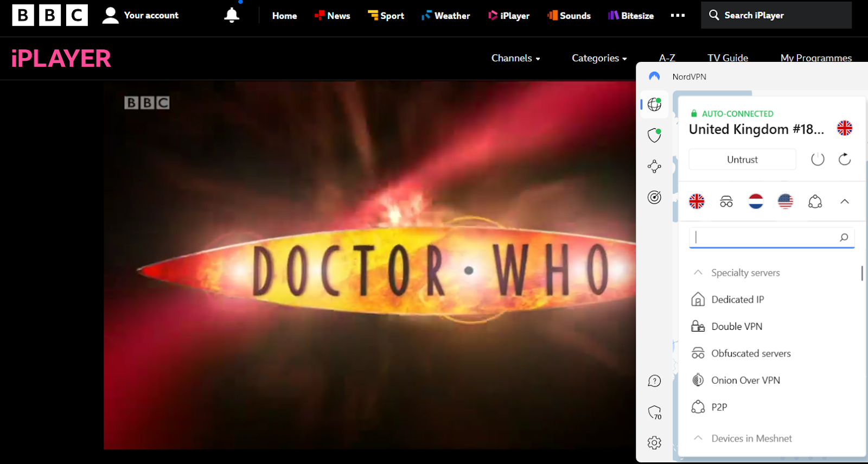Open NordVPN Meshnet icon
The height and width of the screenshot is (464, 868).
[x=654, y=166]
